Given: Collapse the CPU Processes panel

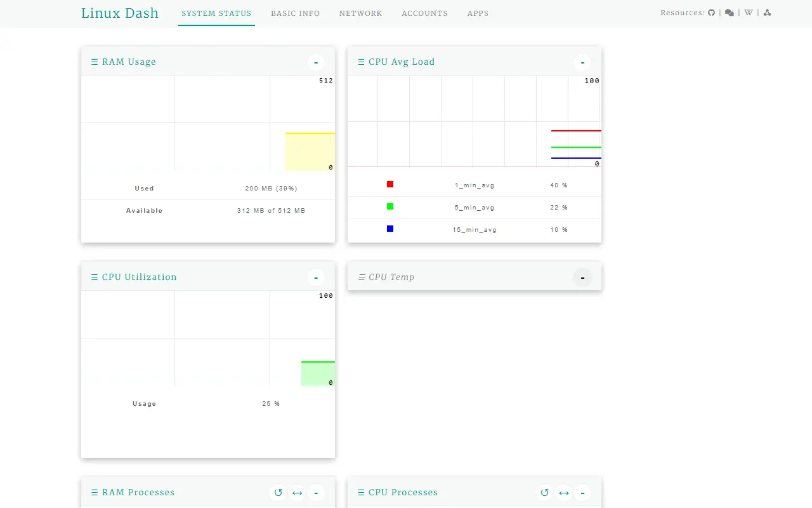Looking at the screenshot, I should pyautogui.click(x=582, y=493).
